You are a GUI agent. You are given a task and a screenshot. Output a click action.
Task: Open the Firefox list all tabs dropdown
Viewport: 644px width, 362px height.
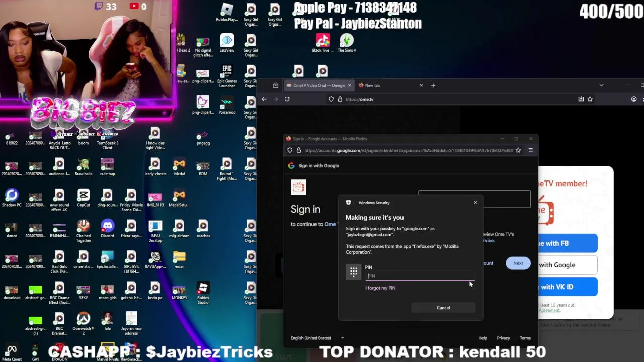tap(601, 85)
